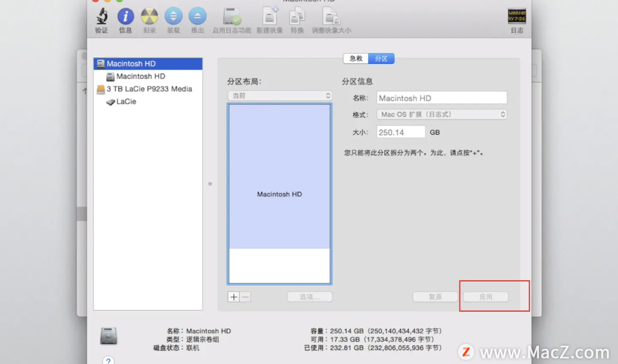Click the disk status value 联机
This screenshot has height=364, width=618.
[193, 348]
